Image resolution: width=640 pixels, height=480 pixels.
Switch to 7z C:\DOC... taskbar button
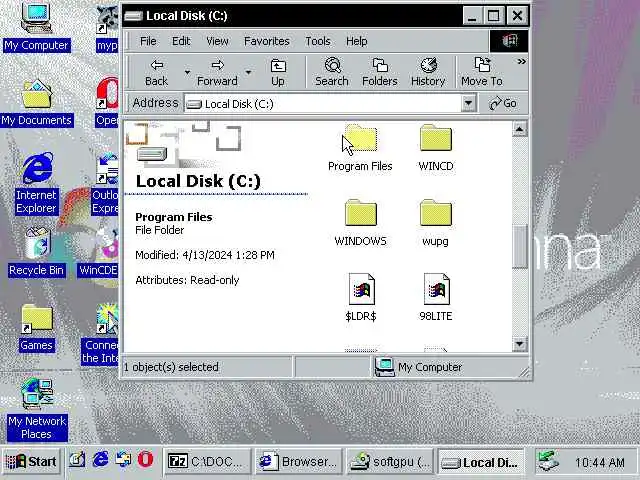coord(207,462)
